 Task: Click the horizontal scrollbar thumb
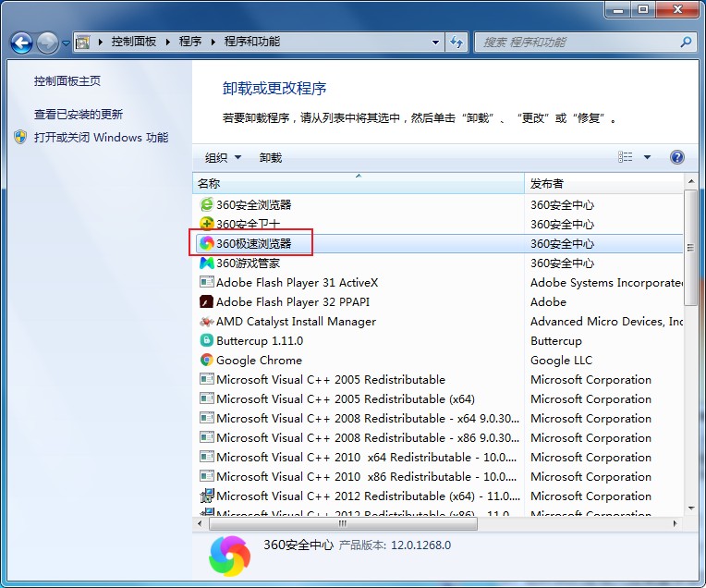(x=343, y=523)
